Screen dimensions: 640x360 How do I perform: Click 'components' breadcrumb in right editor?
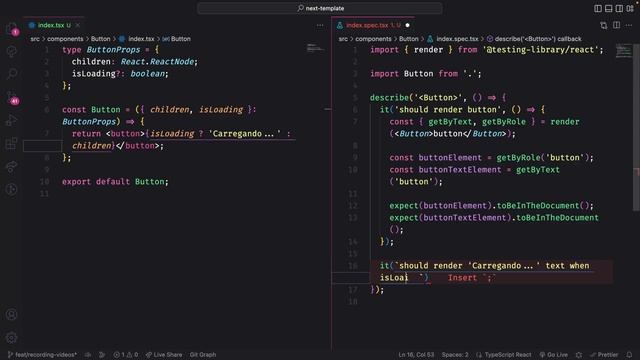373,39
